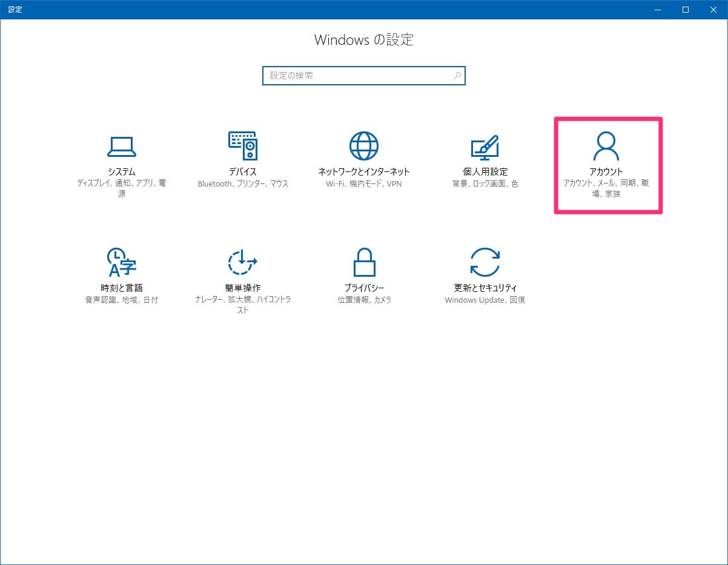728x565 pixels.
Task: Click the Bluetooth、プリンター、マウス description
Action: coord(243,183)
